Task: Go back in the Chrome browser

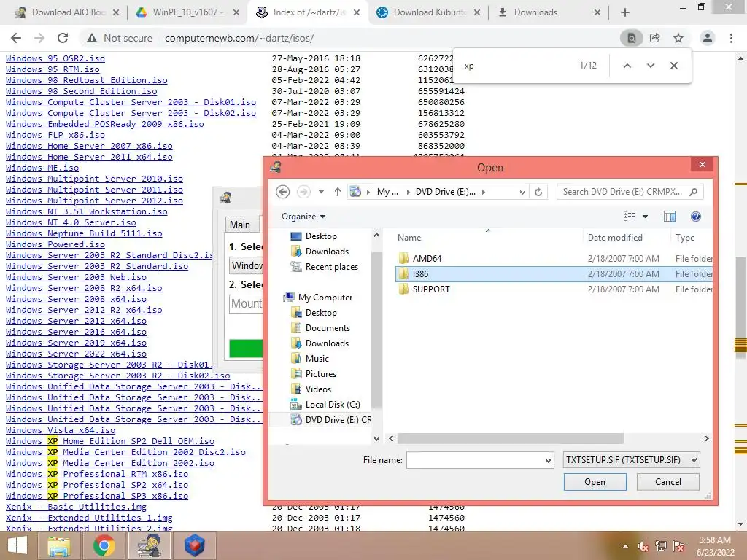Action: pos(16,38)
